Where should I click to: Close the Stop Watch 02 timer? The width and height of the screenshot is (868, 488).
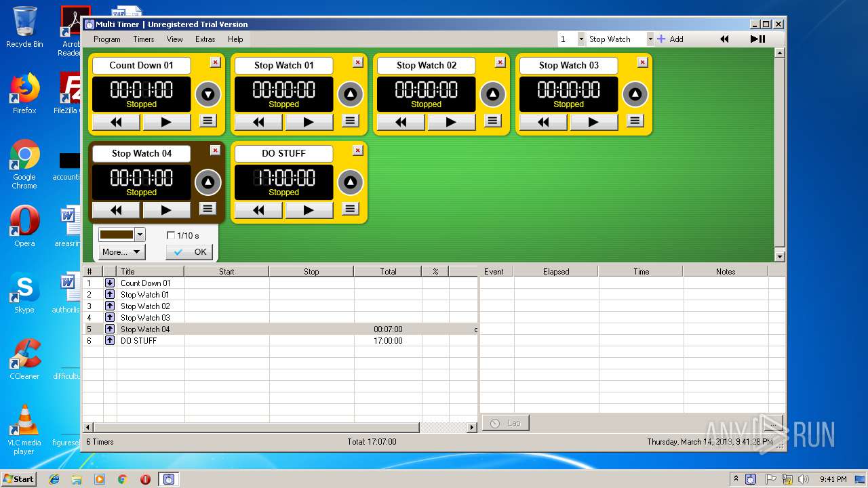pos(500,62)
